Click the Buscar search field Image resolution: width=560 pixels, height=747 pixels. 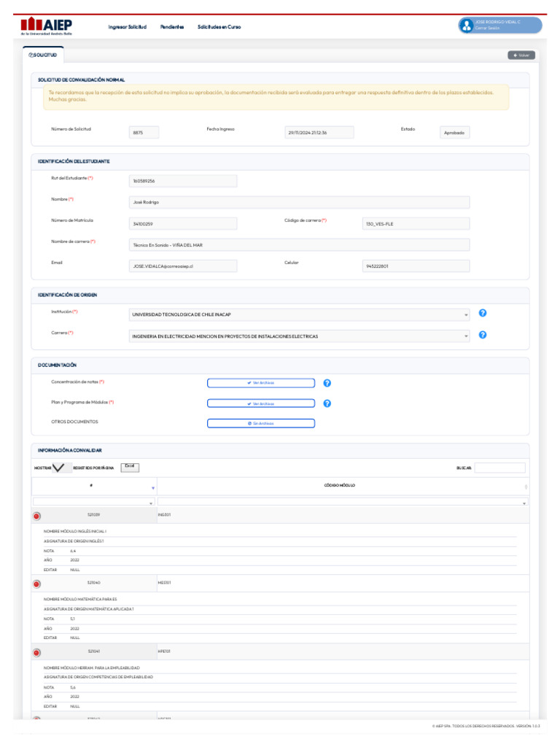coord(499,468)
